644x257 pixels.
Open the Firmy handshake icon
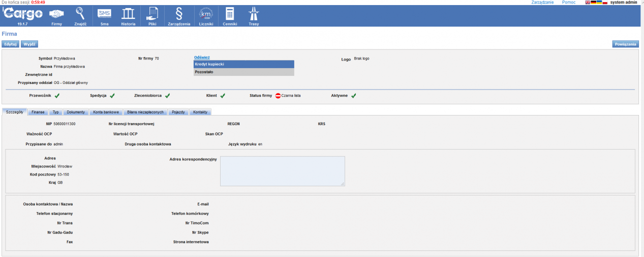pyautogui.click(x=56, y=14)
